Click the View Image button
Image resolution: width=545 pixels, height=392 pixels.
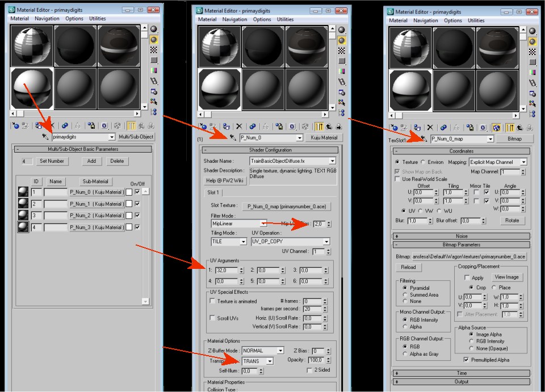point(507,277)
